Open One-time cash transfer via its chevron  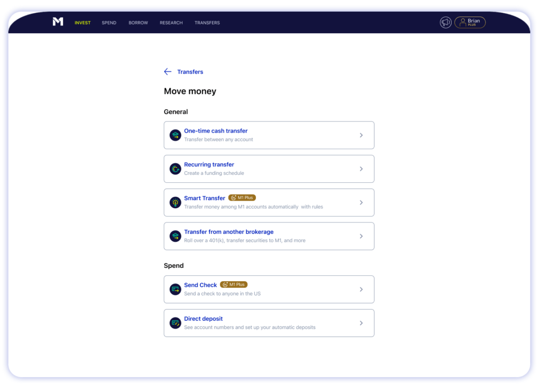click(361, 135)
